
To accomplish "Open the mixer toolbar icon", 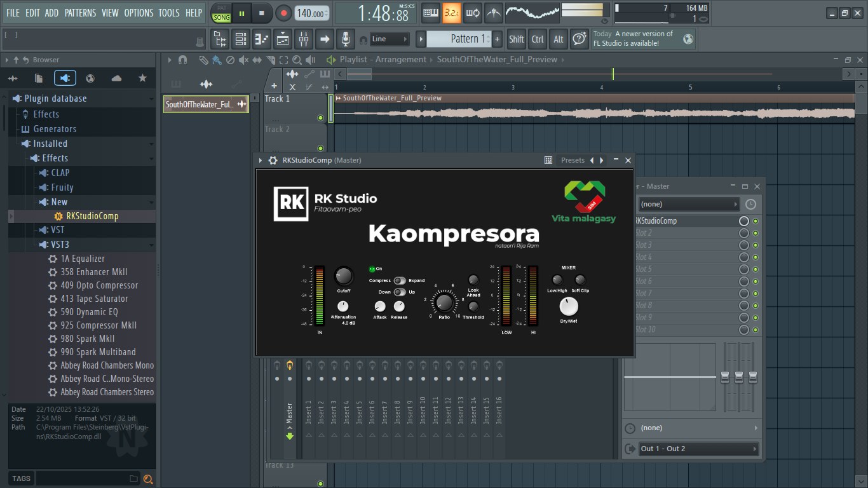I will tap(304, 39).
